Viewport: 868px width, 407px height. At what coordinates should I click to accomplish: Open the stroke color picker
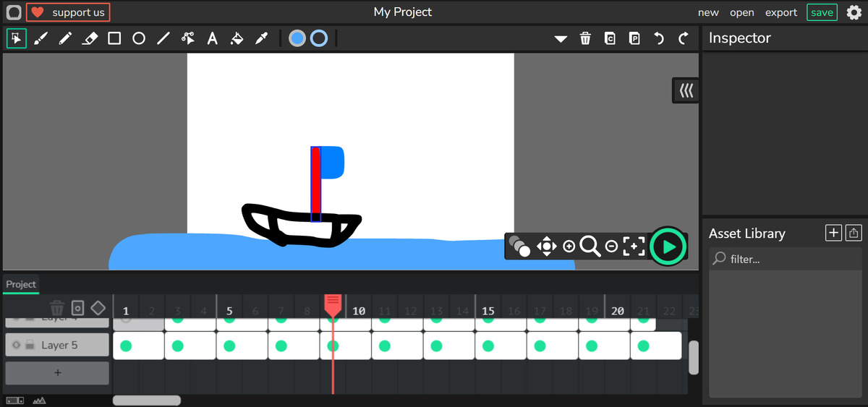click(x=319, y=38)
